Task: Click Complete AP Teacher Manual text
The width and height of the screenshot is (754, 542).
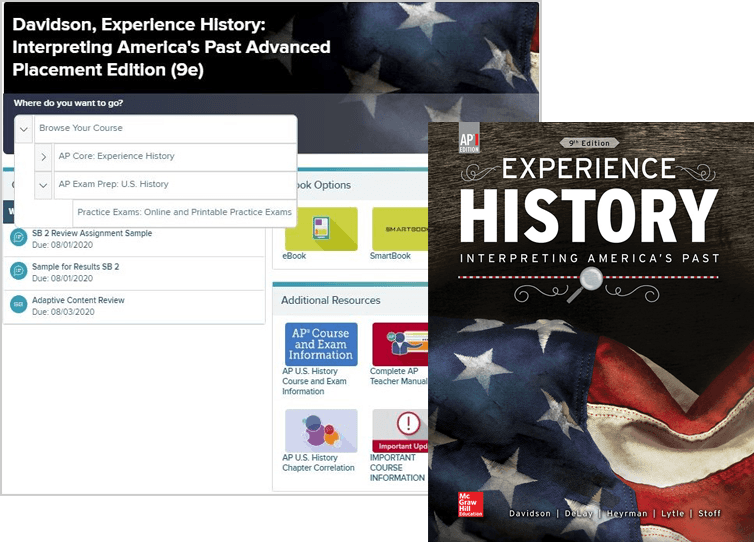Action: click(398, 376)
